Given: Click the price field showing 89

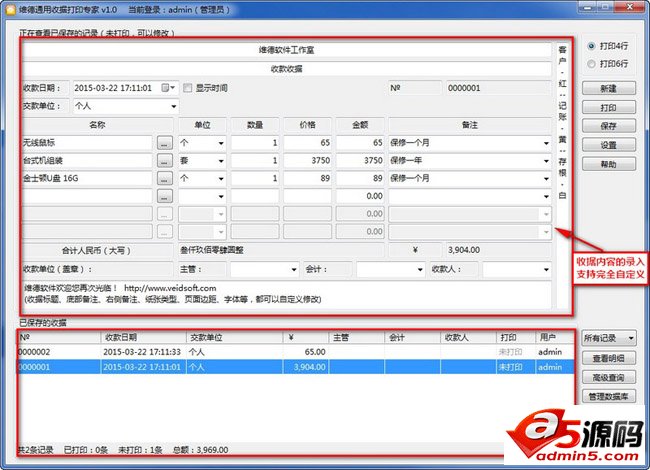Looking at the screenshot, I should click(308, 179).
